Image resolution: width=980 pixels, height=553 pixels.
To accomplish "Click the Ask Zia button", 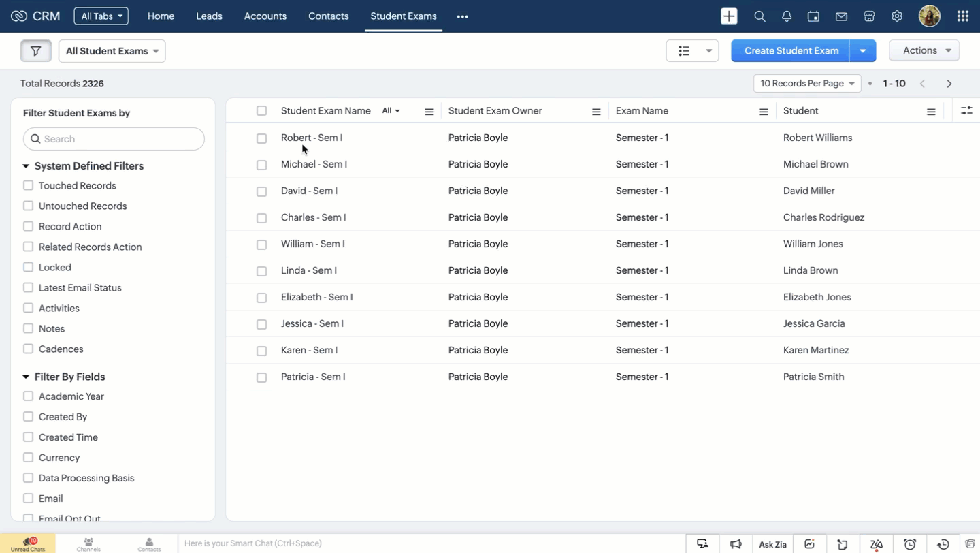I will coord(772,544).
